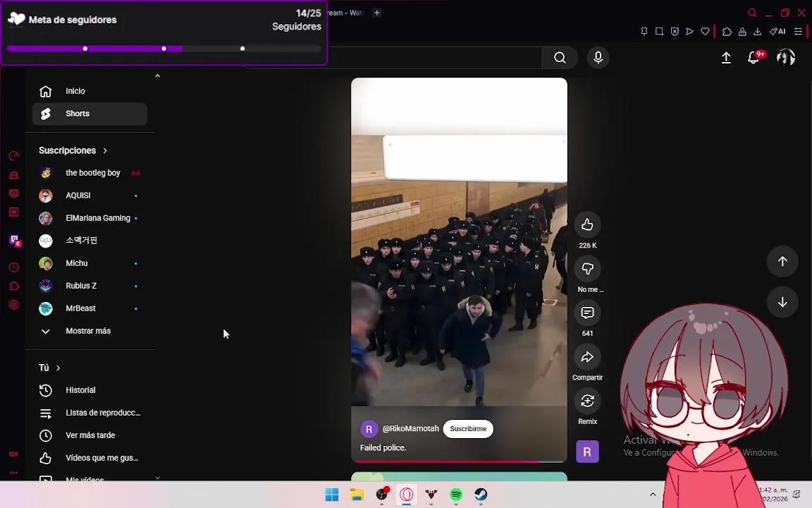Switch to Opera GX taskbar icon
812x508 pixels.
(407, 495)
